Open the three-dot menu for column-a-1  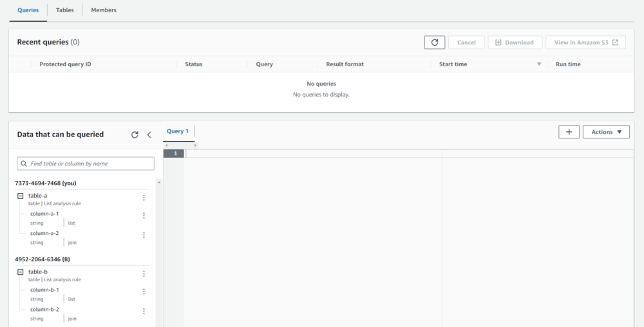click(144, 216)
